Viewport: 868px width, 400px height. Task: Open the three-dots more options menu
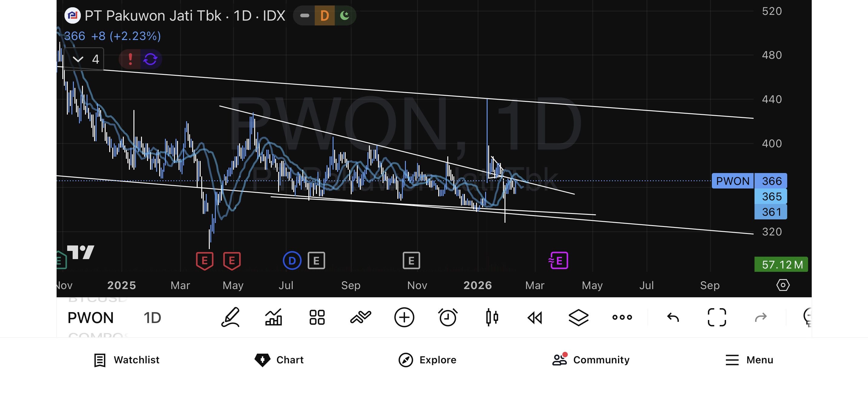[x=622, y=317]
